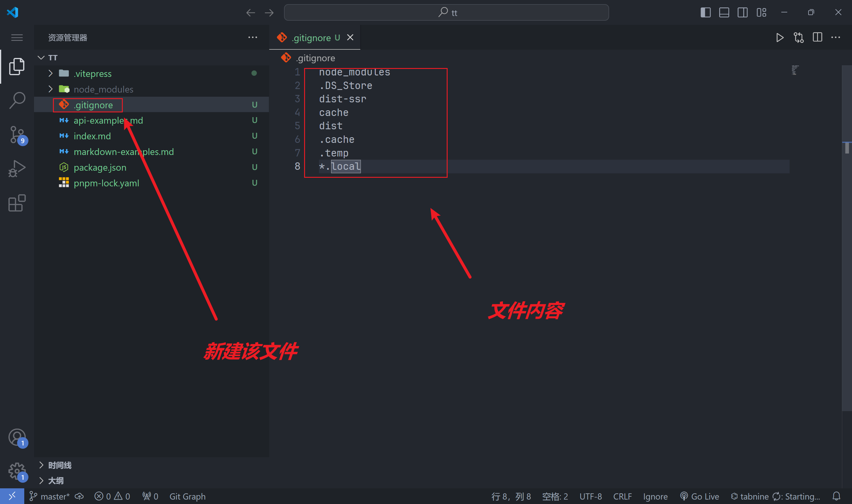
Task: Open Git Graph from status bar
Action: coord(187,496)
